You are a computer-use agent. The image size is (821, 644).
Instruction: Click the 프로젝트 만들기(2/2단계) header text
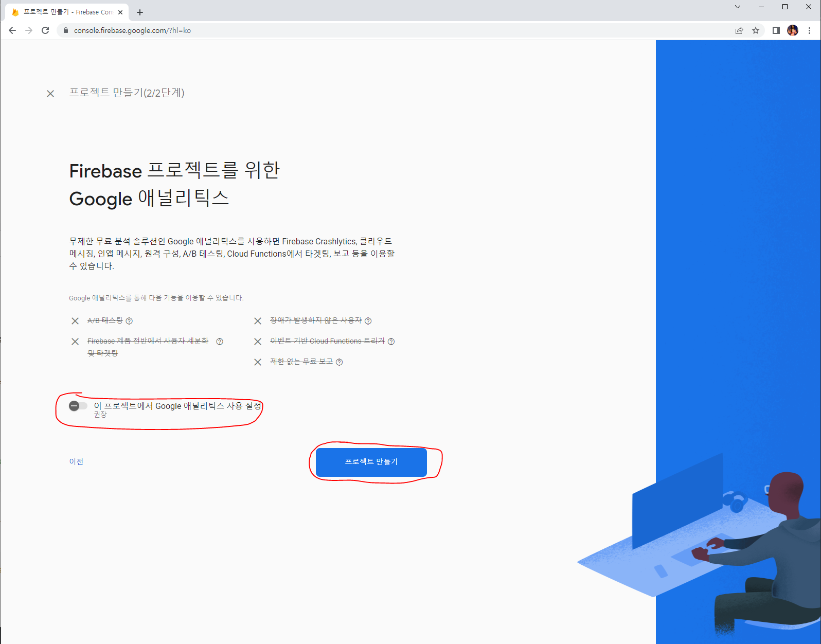pos(127,93)
